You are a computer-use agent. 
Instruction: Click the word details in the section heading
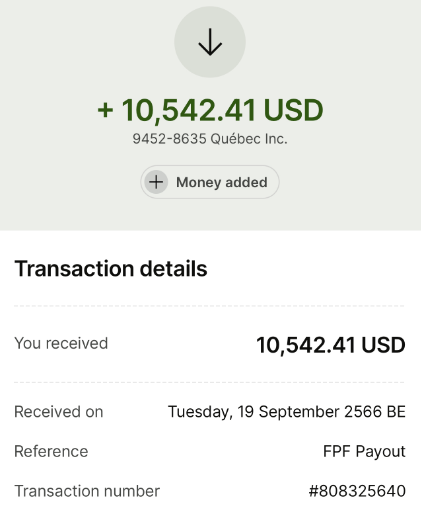pos(173,268)
